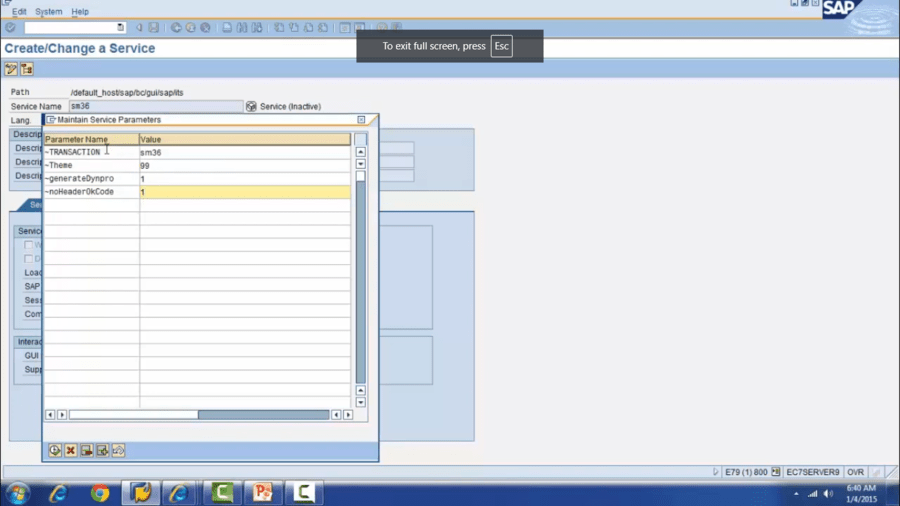
Task: Click the Value column header
Action: (x=245, y=139)
